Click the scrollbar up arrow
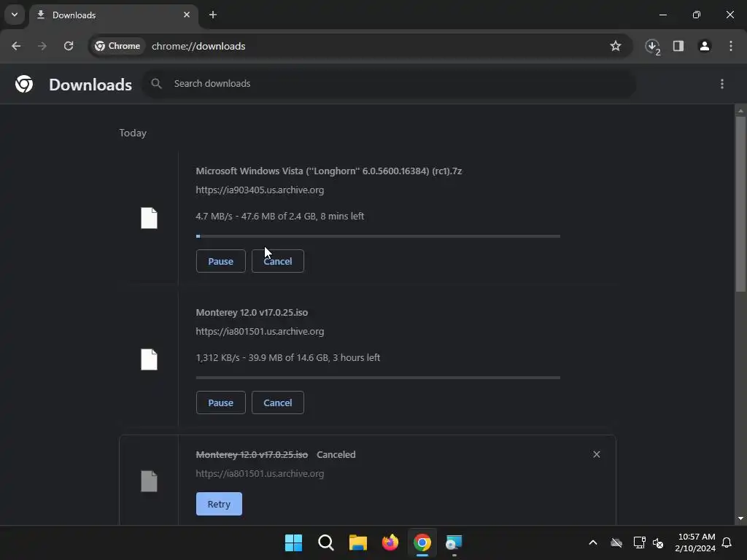This screenshot has width=747, height=560. click(x=740, y=111)
